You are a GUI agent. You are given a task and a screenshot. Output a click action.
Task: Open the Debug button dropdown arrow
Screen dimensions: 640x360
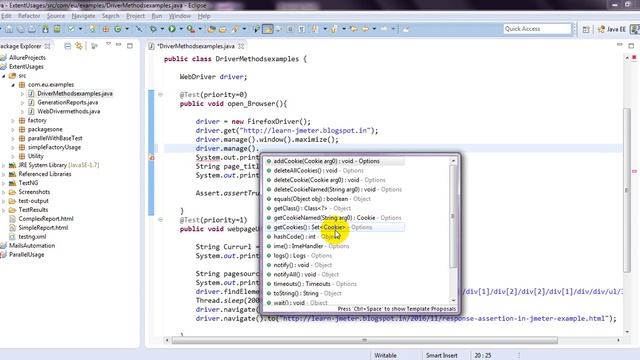click(x=162, y=29)
